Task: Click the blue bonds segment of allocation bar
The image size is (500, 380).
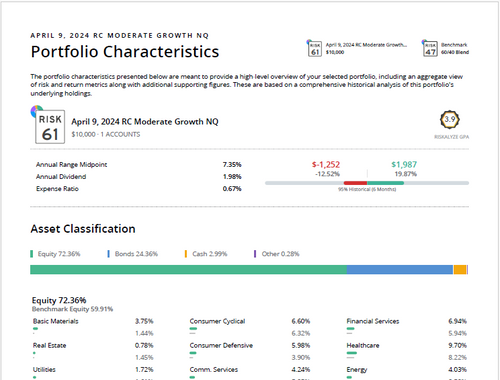Action: click(x=400, y=270)
